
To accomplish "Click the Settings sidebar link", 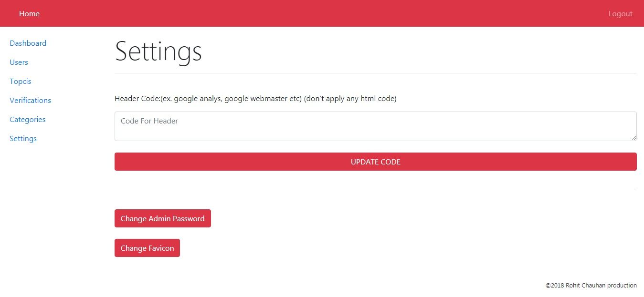I will 23,139.
